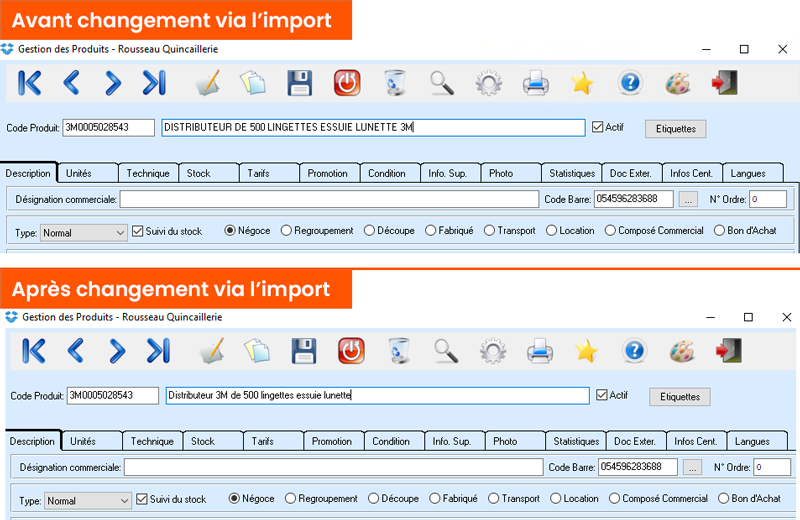
Task: Click Etiquettes button in bottom window
Action: coord(680,397)
